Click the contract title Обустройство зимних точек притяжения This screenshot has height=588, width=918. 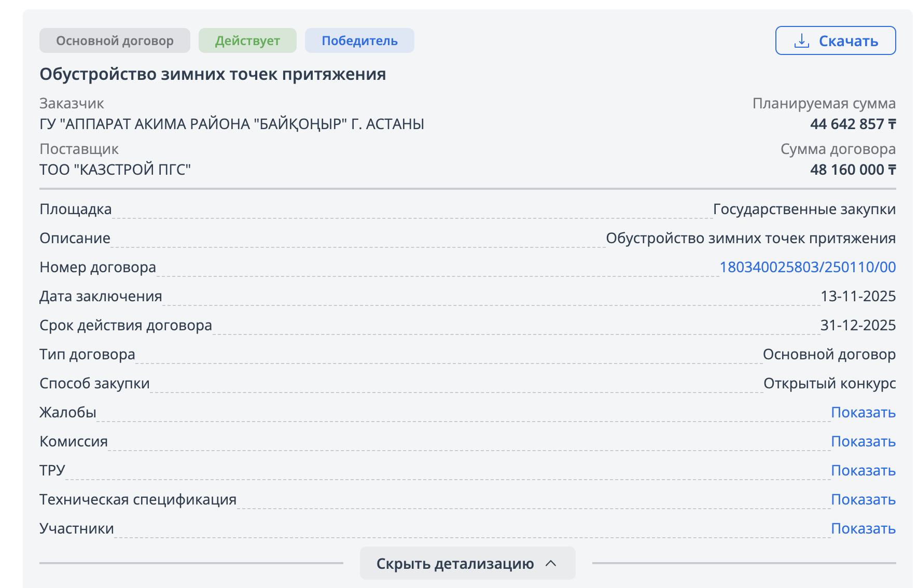coord(213,74)
